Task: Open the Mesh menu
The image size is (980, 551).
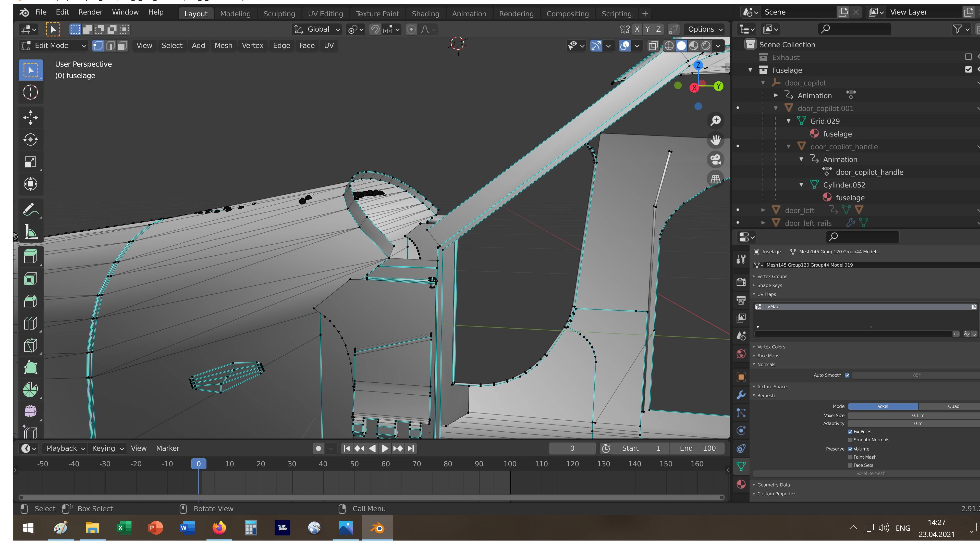Action: pos(223,46)
